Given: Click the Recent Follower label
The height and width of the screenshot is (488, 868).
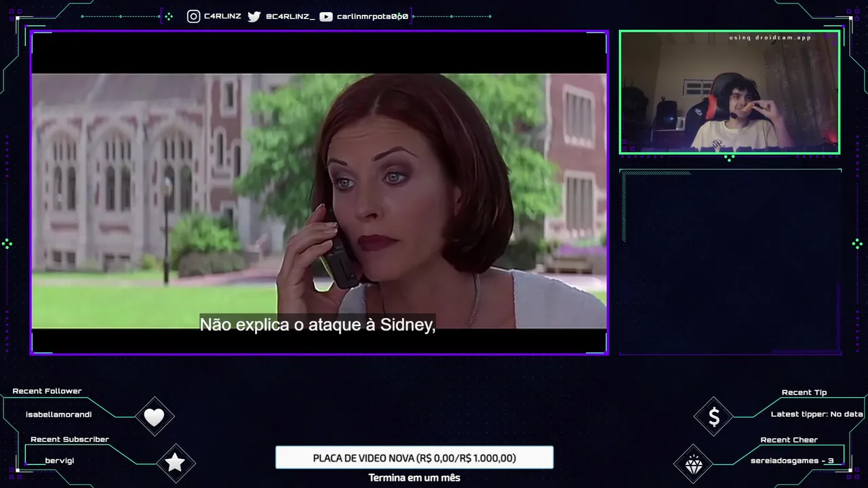Looking at the screenshot, I should [47, 391].
